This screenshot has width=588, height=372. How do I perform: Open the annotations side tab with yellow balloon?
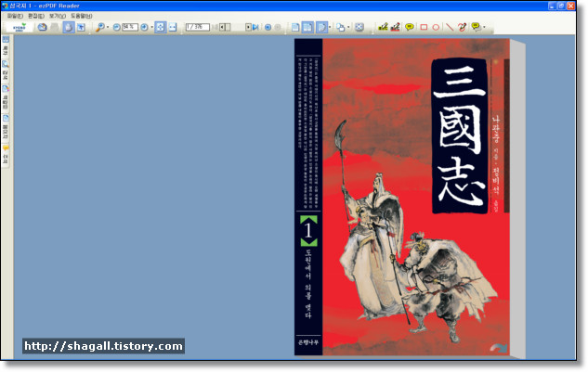click(6, 155)
